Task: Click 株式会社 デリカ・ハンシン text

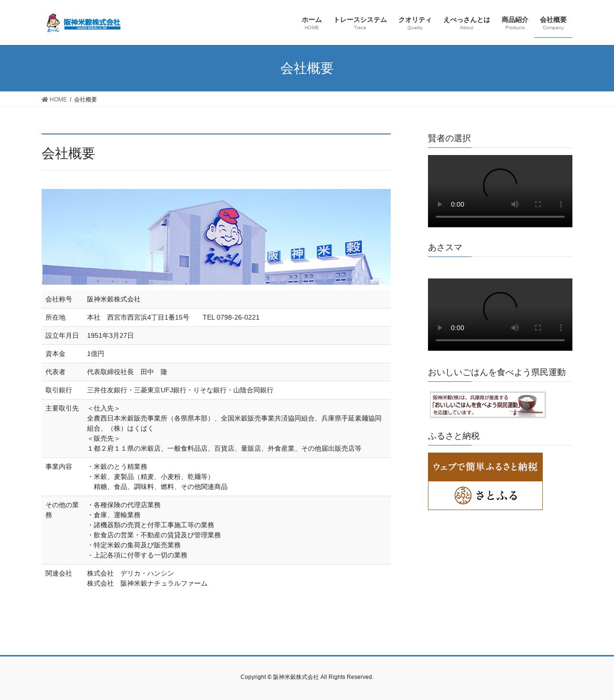Action: point(131,574)
